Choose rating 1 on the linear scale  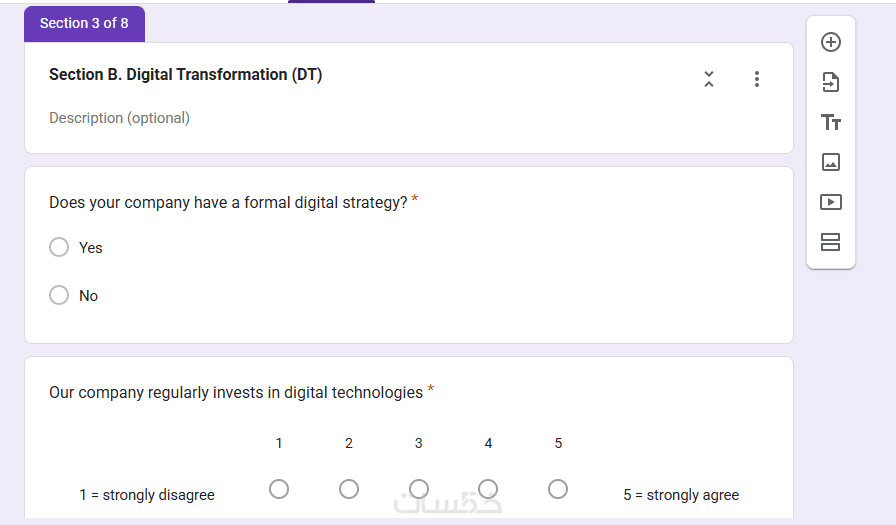279,489
